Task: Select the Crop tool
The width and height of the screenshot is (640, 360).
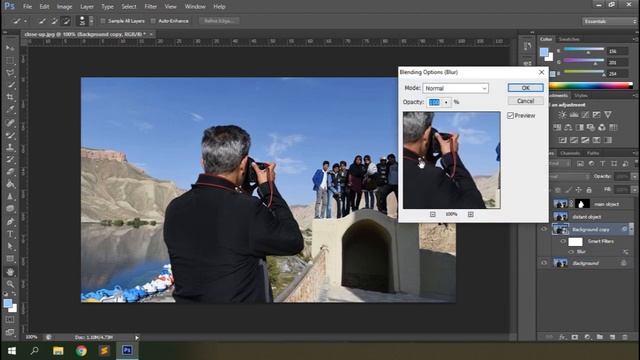Action: (10, 97)
